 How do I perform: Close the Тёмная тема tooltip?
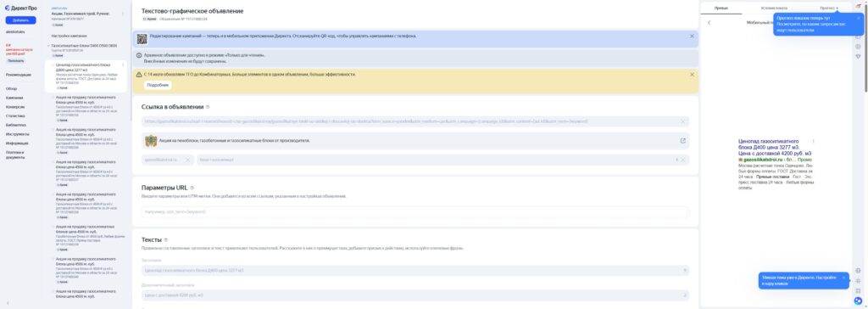[x=843, y=278]
